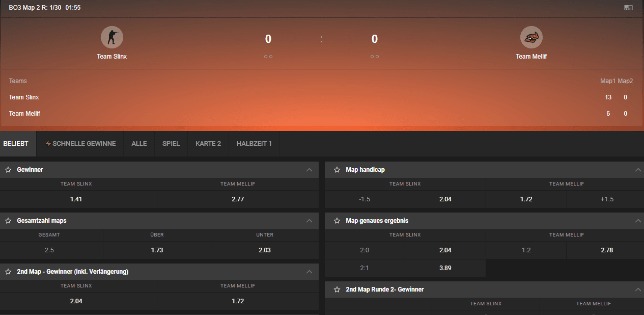Image resolution: width=644 pixels, height=315 pixels.
Task: Select exact result 1:2 odds 2.78
Action: [605, 250]
